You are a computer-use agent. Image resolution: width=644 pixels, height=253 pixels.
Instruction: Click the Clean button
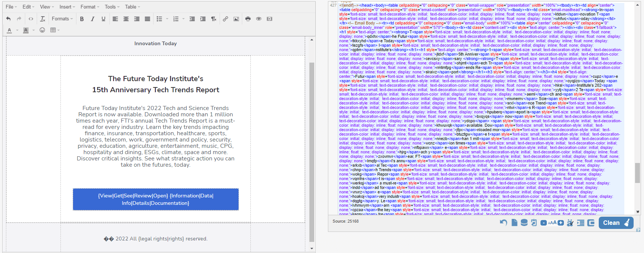pyautogui.click(x=616, y=223)
